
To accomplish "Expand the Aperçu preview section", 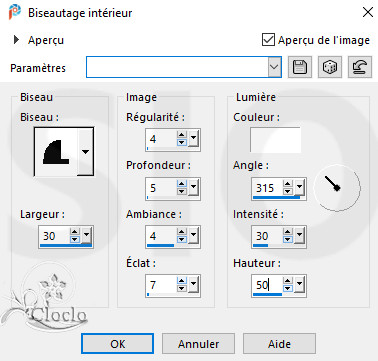I will (16, 40).
